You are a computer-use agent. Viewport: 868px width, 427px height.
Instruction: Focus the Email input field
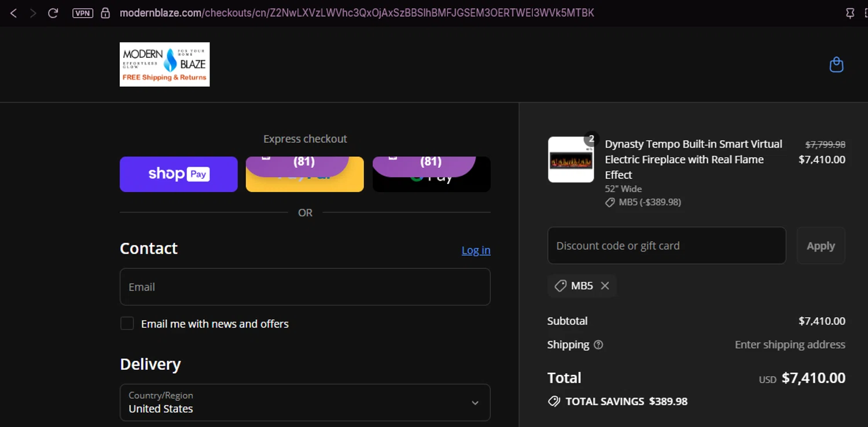[305, 286]
